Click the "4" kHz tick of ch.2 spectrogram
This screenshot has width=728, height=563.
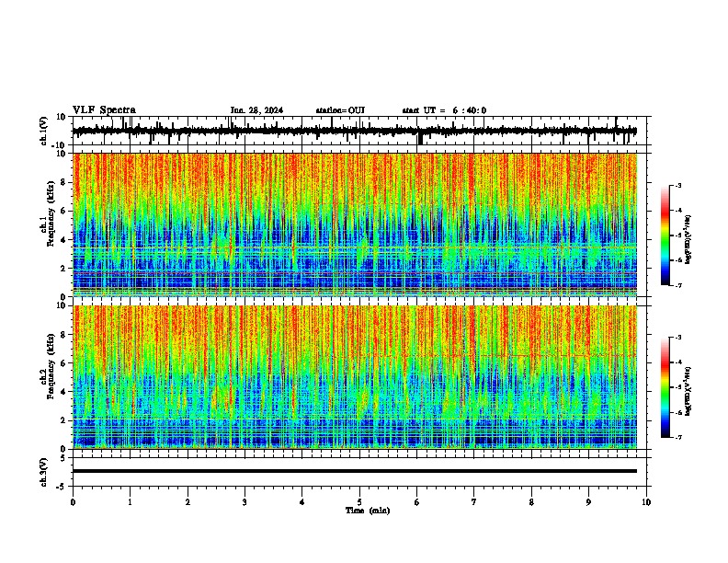point(64,392)
